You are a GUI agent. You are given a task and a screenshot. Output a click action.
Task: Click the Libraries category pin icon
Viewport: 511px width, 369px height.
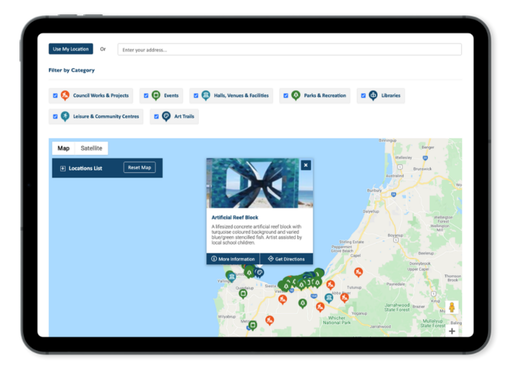click(x=373, y=96)
